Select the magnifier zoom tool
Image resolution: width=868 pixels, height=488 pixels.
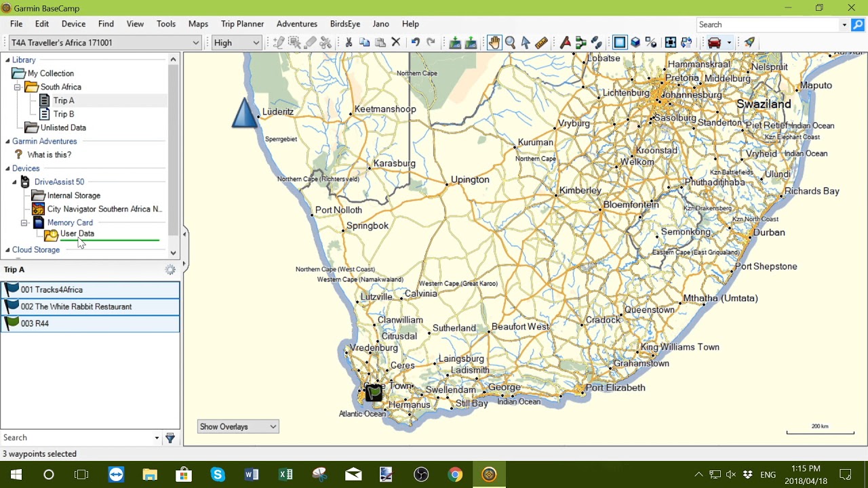pos(510,43)
